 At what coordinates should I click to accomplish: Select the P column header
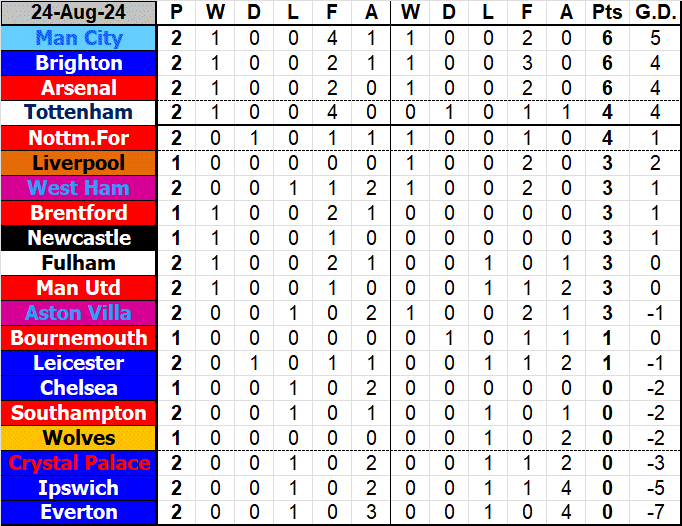177,13
